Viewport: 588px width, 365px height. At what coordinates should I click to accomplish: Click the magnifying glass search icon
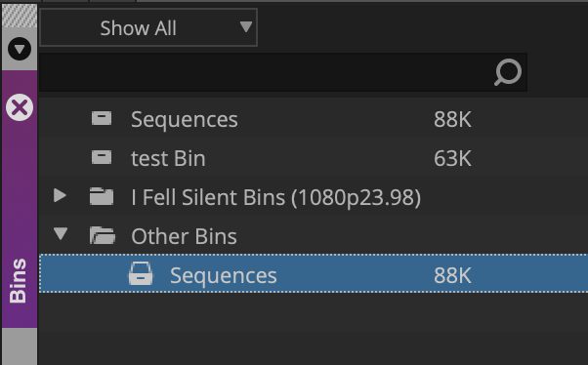click(x=508, y=72)
